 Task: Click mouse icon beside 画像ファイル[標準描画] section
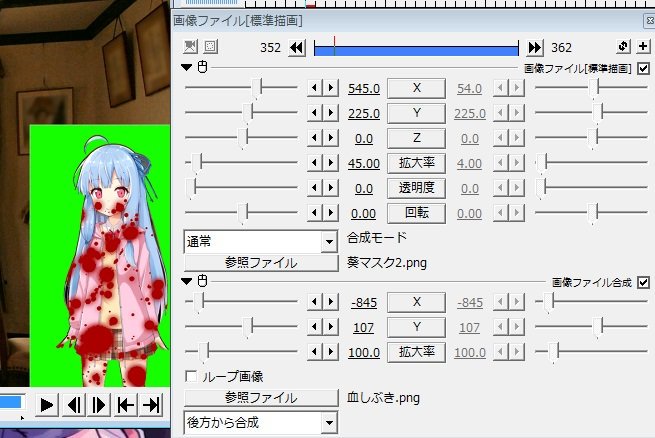tap(202, 67)
